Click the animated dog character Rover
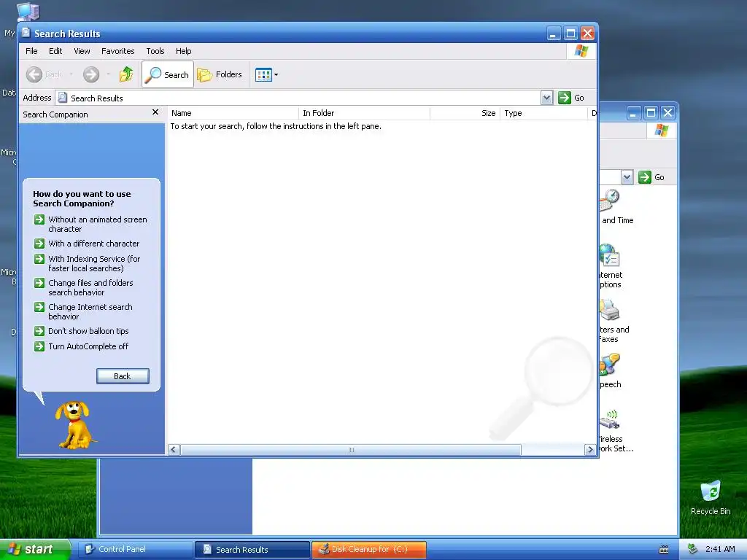Viewport: 747px width, 560px height. pos(74,425)
